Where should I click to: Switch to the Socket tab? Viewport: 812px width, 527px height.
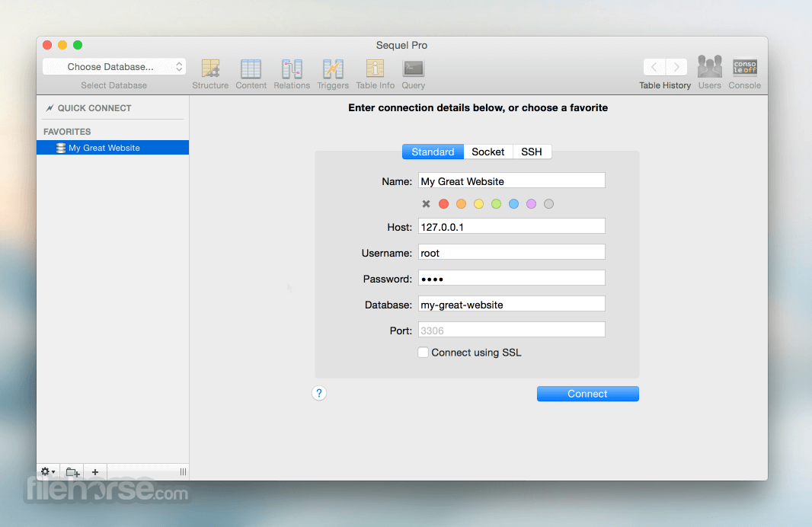pyautogui.click(x=488, y=152)
